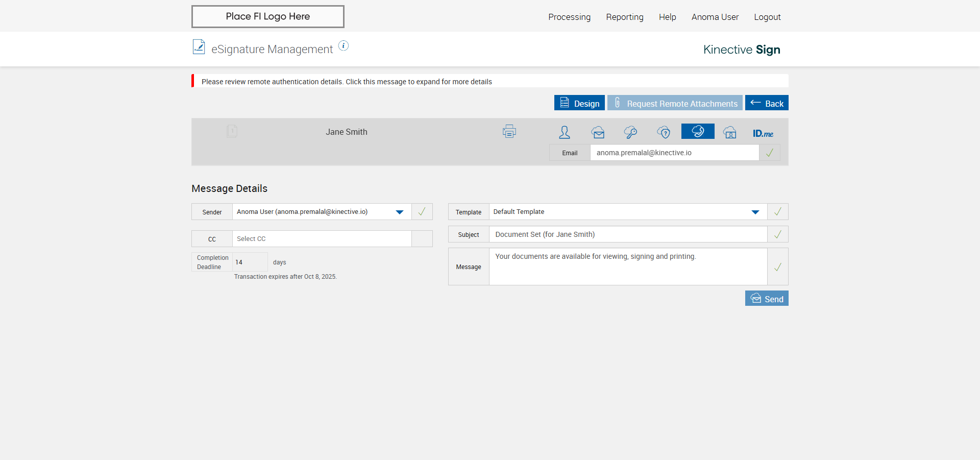Expand the Template dropdown
Screen dimensions: 980x460
(x=755, y=212)
